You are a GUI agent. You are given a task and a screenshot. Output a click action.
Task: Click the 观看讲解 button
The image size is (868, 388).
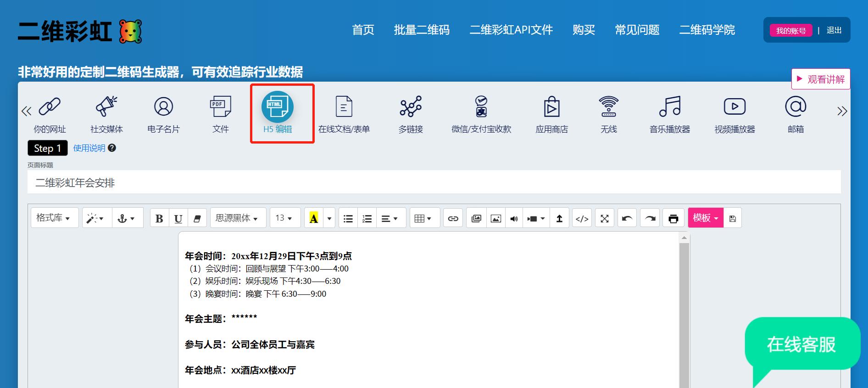pyautogui.click(x=820, y=79)
